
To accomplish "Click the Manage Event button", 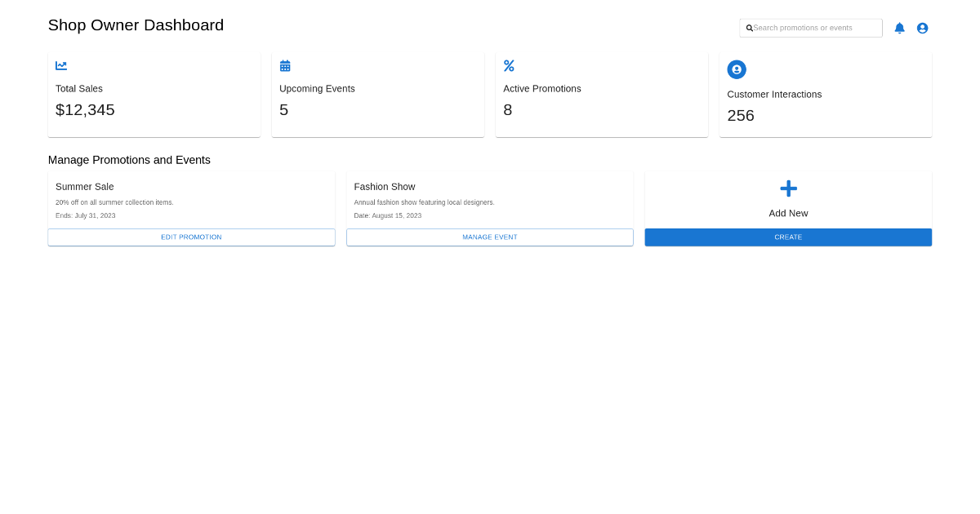I will click(x=489, y=237).
